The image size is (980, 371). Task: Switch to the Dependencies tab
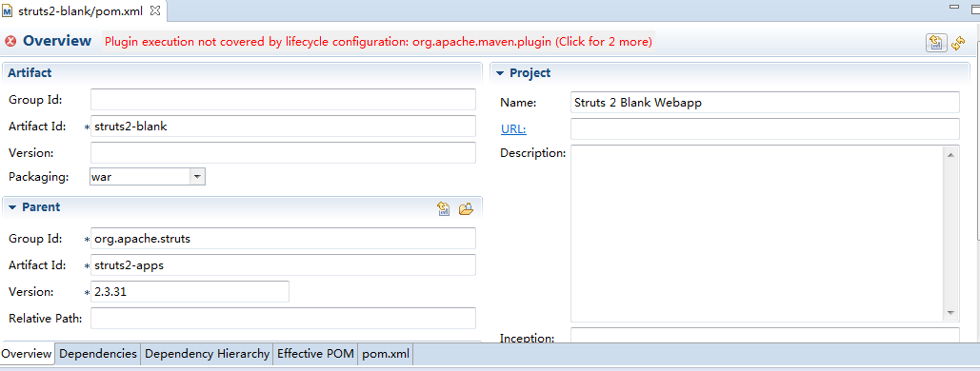[x=97, y=354]
